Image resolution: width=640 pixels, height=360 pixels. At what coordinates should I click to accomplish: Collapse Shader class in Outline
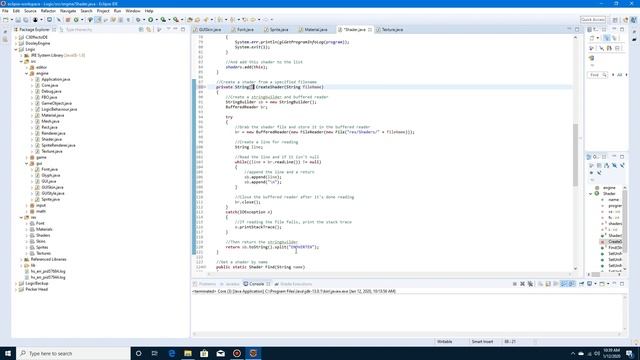click(x=591, y=193)
